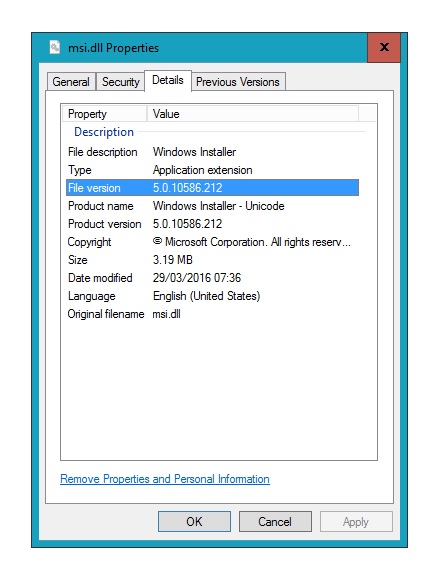Select the Language property label
Viewport: 445px width, 573px height.
[92, 296]
